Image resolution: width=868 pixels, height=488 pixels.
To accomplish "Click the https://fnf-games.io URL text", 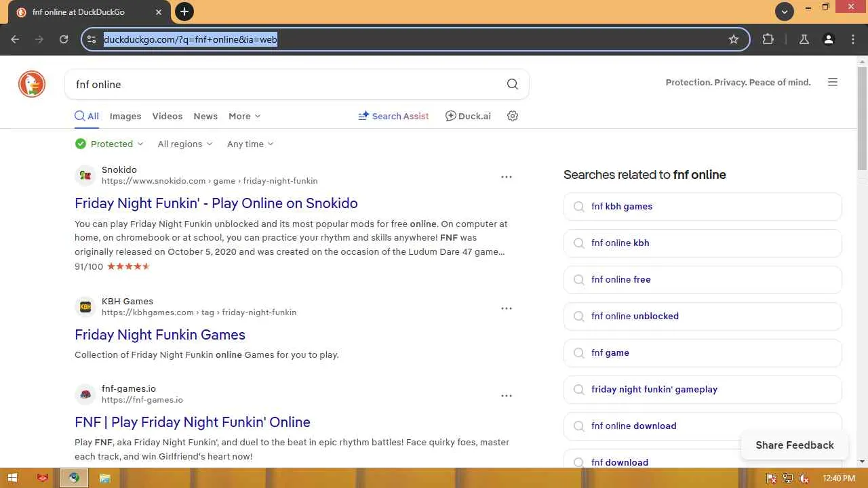I will [142, 400].
